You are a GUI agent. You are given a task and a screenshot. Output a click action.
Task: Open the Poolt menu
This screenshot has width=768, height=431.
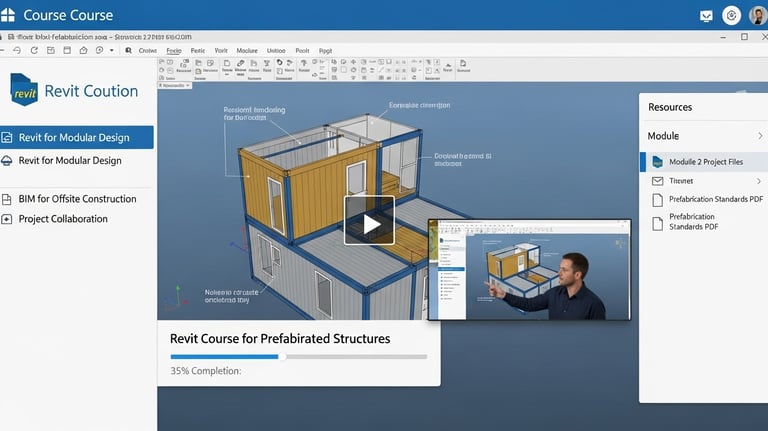click(302, 50)
